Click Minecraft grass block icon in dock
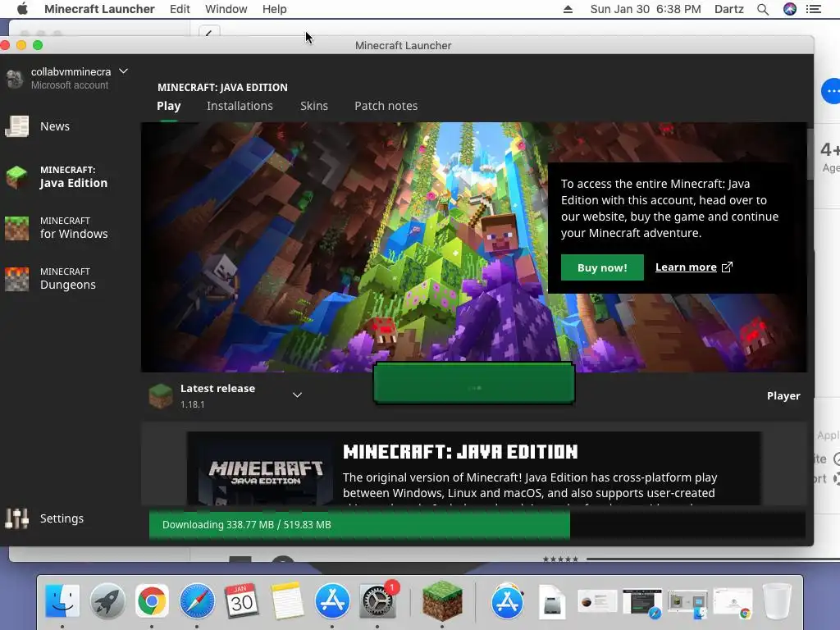 pyautogui.click(x=442, y=600)
